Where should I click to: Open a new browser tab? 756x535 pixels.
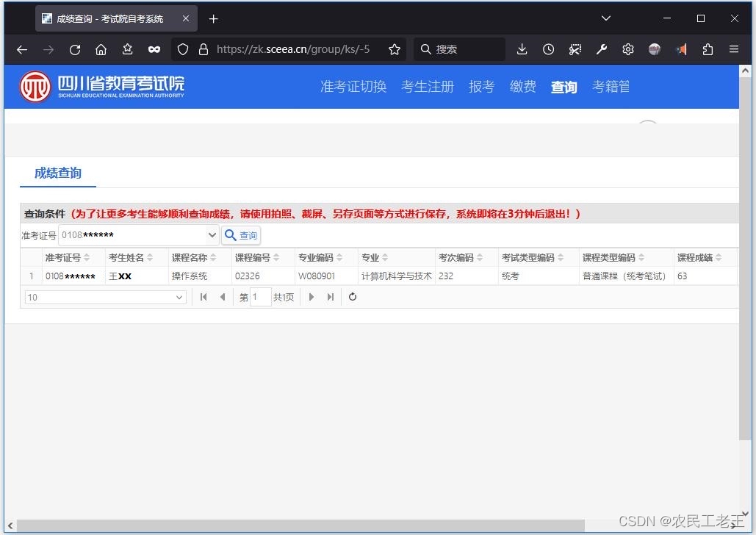click(213, 18)
